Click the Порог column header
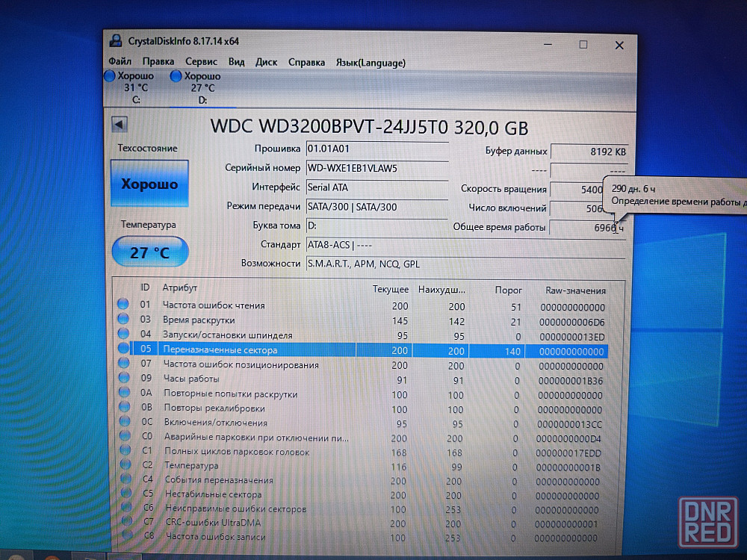The height and width of the screenshot is (560, 747). (508, 290)
